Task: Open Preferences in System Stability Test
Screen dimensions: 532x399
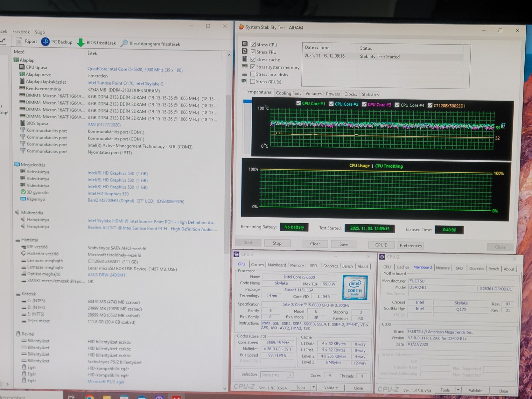Action: (410, 245)
